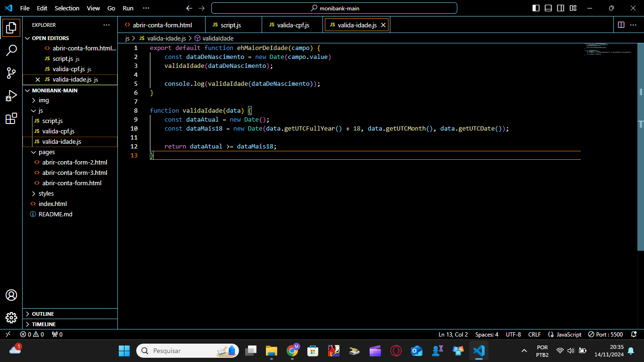Screen dimensions: 644x362
Task: Open abrir-conta-form-3.html in file tree
Action: pyautogui.click(x=70, y=173)
